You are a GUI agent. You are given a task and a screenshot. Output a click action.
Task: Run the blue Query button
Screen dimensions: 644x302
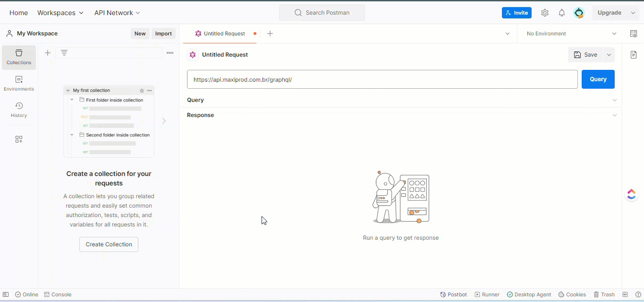pyautogui.click(x=598, y=79)
